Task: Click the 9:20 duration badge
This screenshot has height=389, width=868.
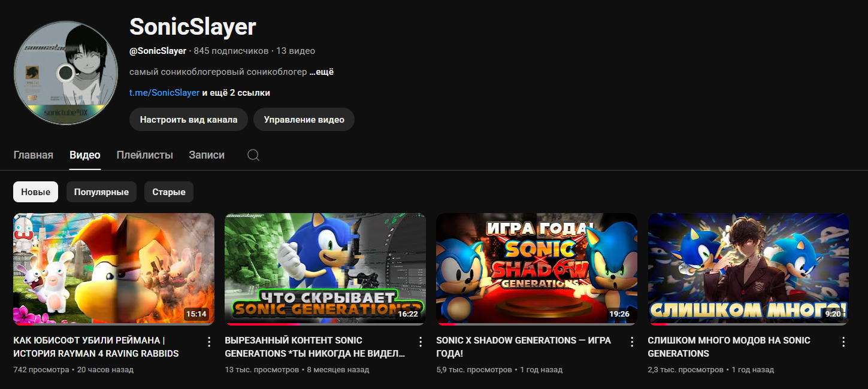Action: pos(833,314)
